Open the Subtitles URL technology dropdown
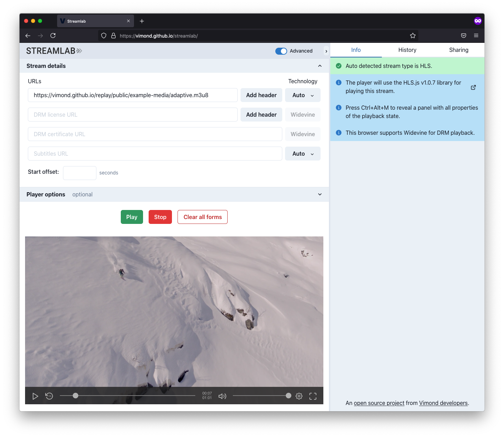The width and height of the screenshot is (504, 437). 302,153
